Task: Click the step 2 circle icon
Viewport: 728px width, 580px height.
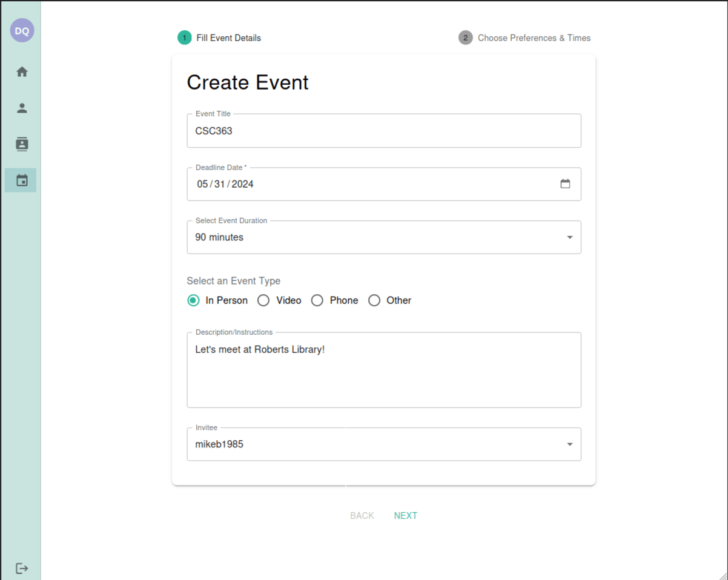Action: click(466, 38)
